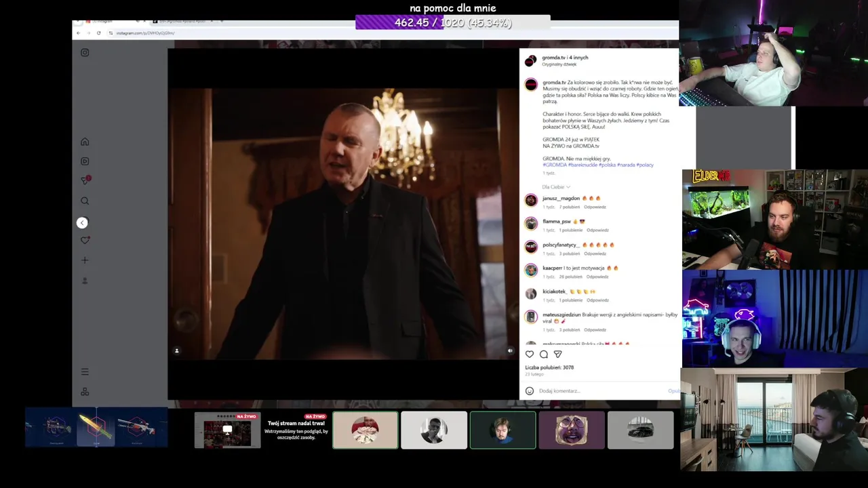Viewport: 868px width, 488px height.
Task: Reload the page in browser
Action: [99, 33]
